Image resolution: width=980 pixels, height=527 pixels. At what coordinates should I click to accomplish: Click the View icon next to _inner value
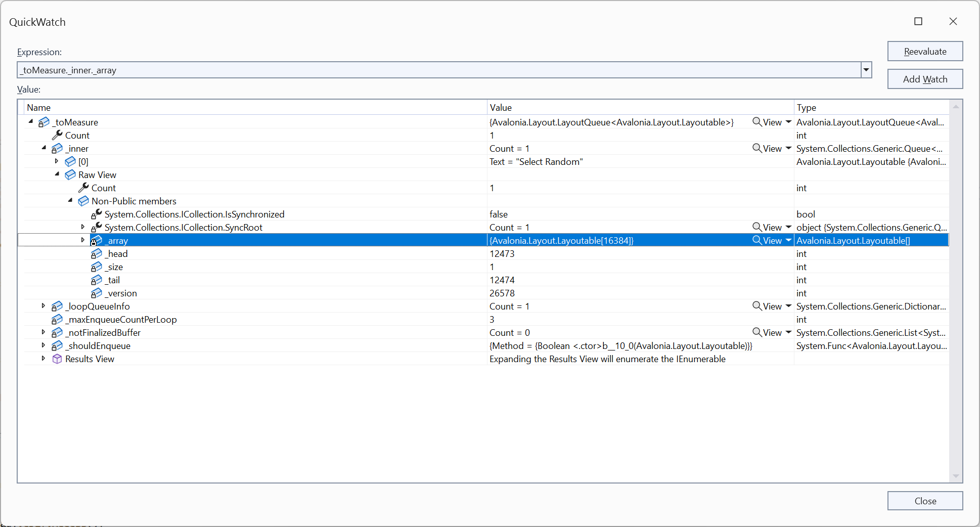click(x=757, y=148)
